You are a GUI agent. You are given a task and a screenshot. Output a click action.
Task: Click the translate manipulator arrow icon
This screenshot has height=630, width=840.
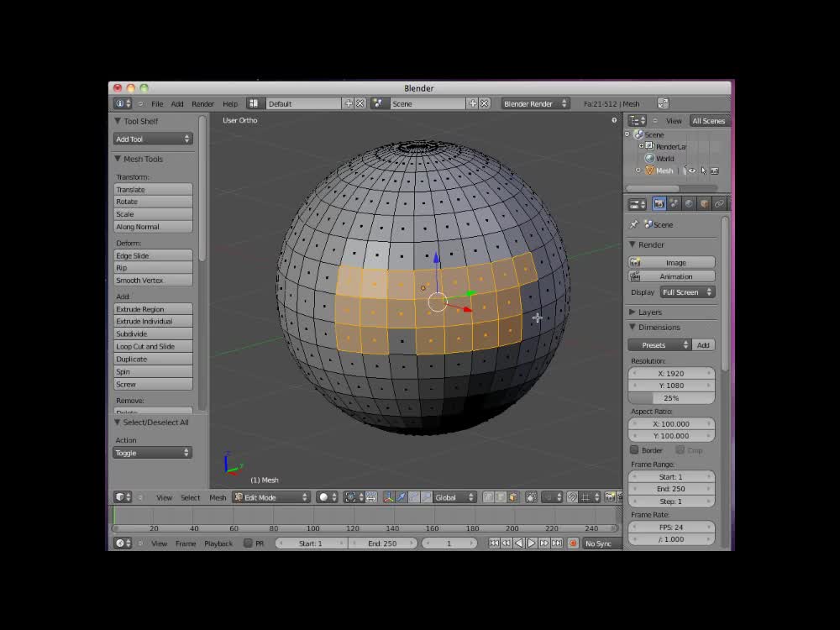401,497
